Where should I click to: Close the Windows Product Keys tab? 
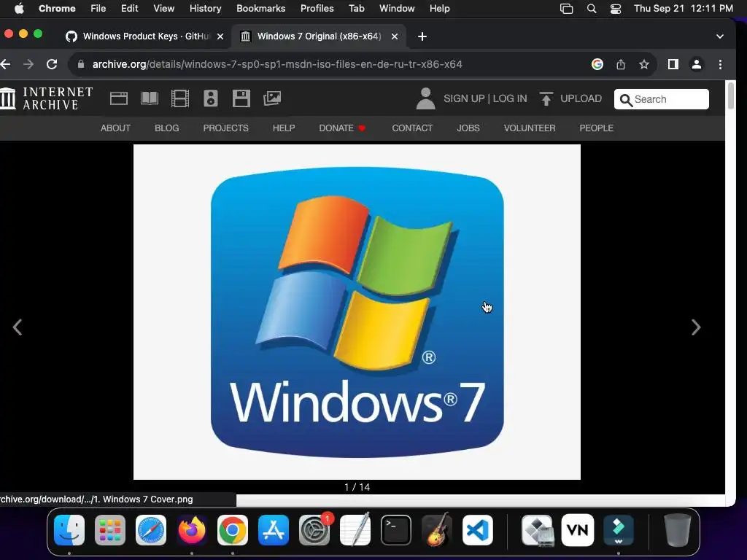(220, 36)
